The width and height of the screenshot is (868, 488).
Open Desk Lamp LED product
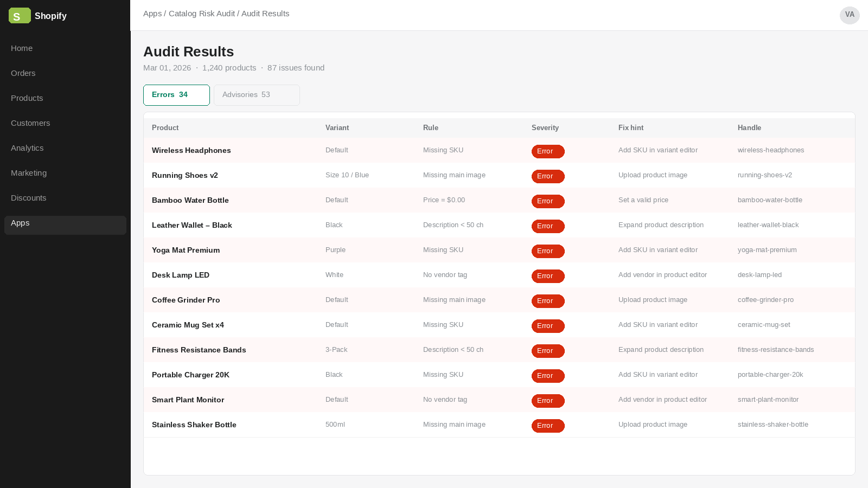(181, 275)
